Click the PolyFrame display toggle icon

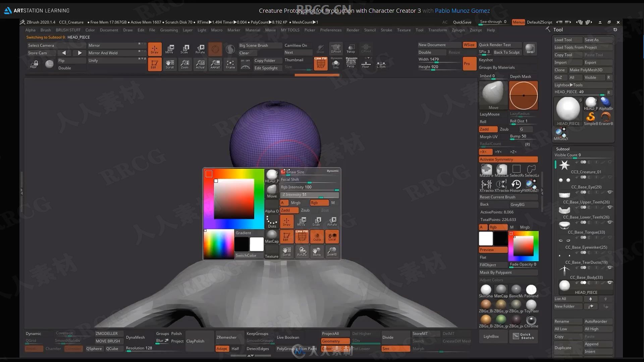tap(320, 64)
